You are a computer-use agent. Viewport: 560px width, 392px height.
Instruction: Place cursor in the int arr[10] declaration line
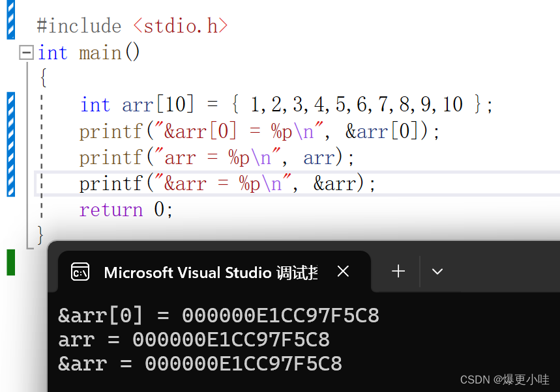[286, 104]
